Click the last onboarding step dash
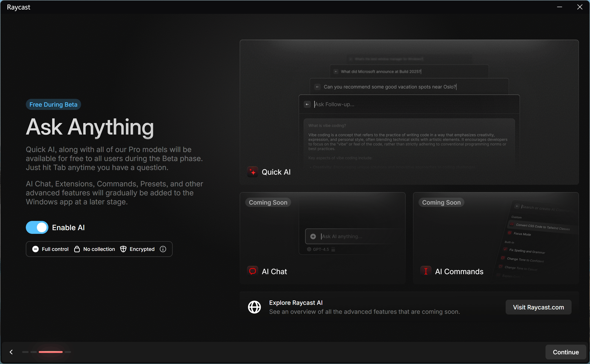This screenshot has width=590, height=364. point(68,352)
